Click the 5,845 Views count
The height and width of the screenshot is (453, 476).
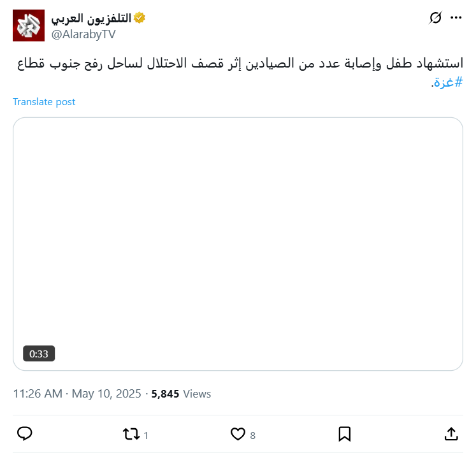click(x=181, y=394)
